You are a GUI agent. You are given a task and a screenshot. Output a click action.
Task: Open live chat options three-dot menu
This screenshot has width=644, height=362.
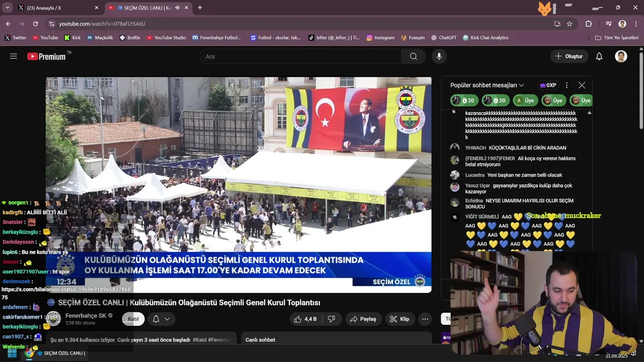point(567,85)
